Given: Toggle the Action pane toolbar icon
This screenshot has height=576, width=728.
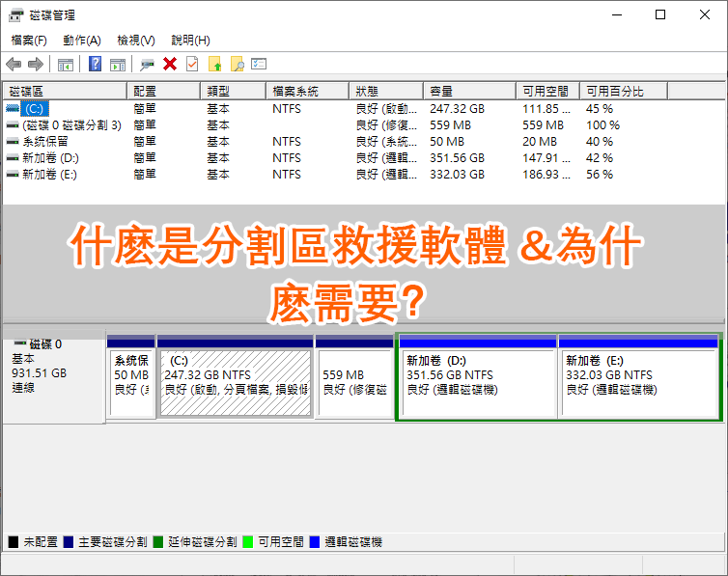Looking at the screenshot, I should click(118, 65).
